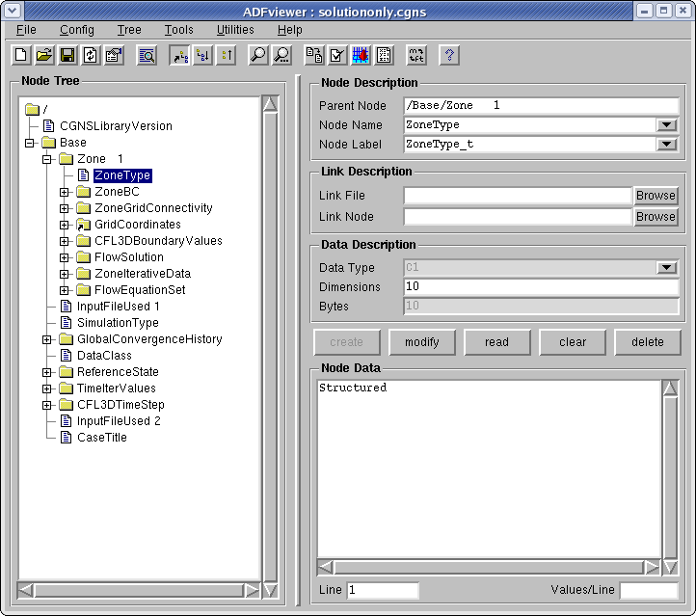Click the check CGNS file checkmark icon
This screenshot has width=696, height=616.
pos(337,56)
